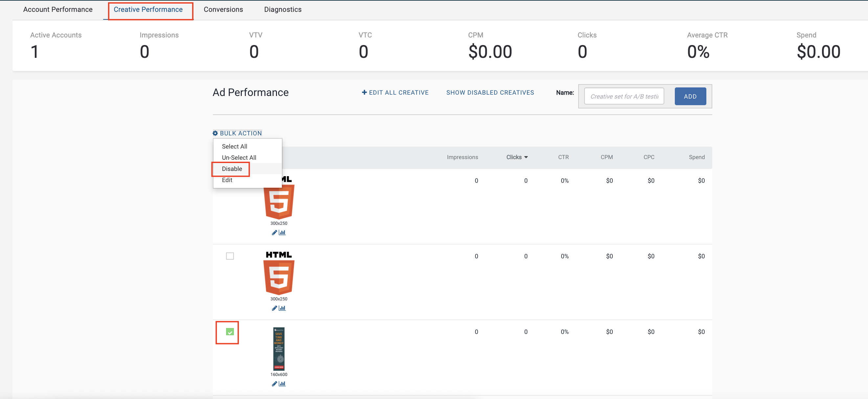Click the pencil edit icon under second 300x250 creative

click(274, 308)
